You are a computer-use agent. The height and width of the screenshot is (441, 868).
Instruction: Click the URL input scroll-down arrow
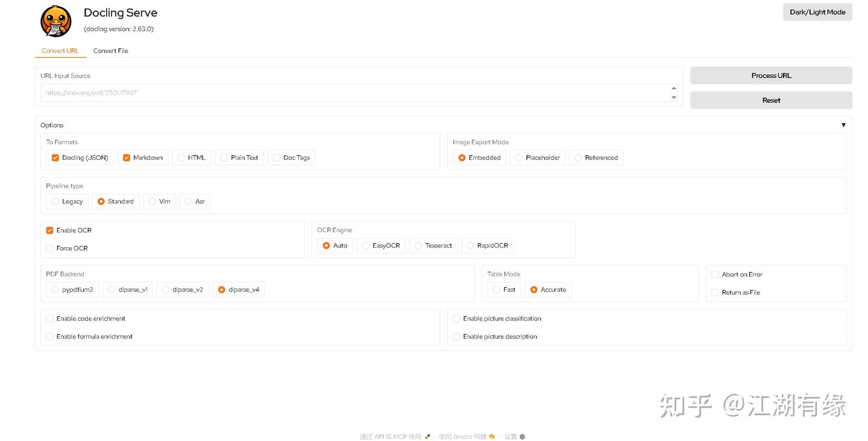tap(674, 97)
